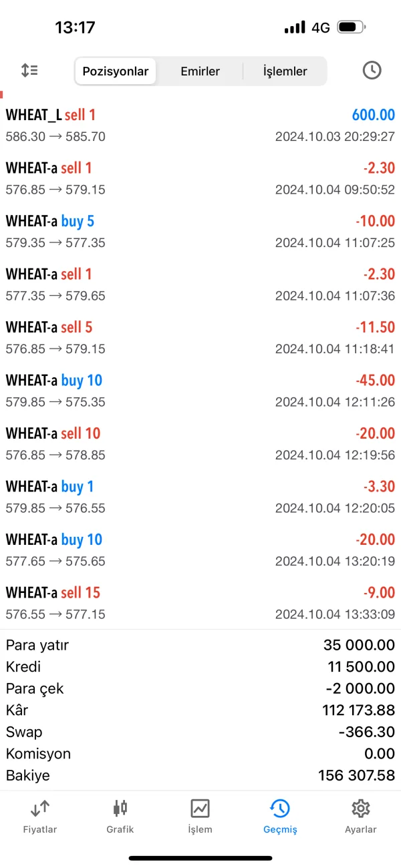The height and width of the screenshot is (868, 401).
Task: Tap the battery status icon
Action: tap(351, 27)
